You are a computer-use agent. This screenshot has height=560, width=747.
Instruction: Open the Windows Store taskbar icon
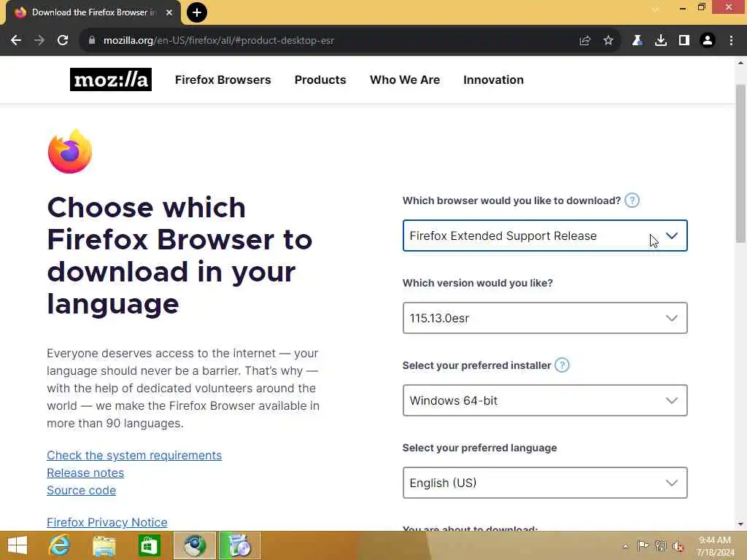pyautogui.click(x=149, y=545)
